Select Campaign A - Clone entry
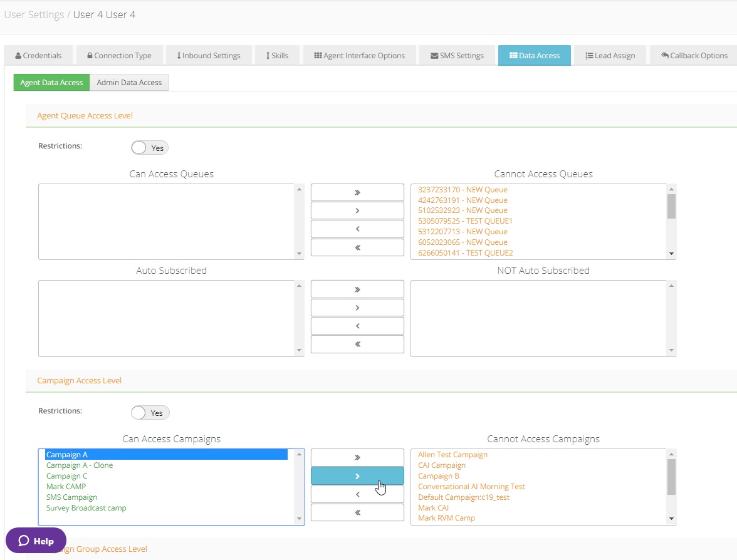The width and height of the screenshot is (737, 560). (80, 465)
